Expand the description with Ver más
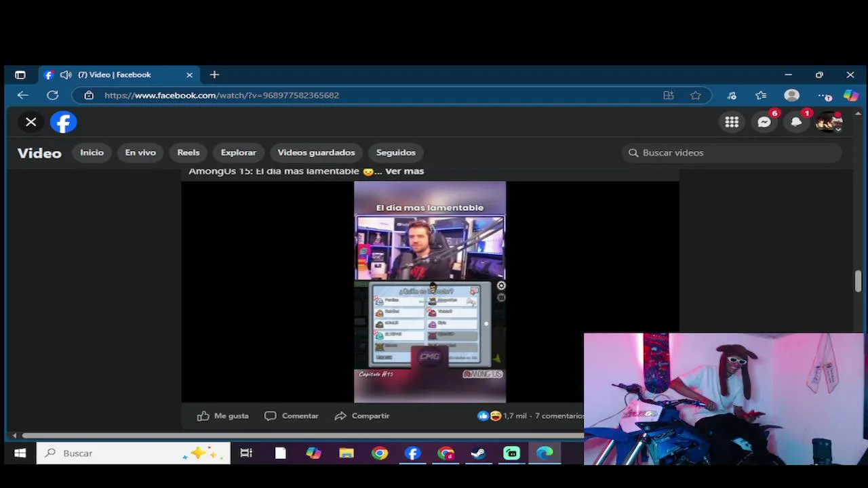This screenshot has height=488, width=868. [404, 171]
